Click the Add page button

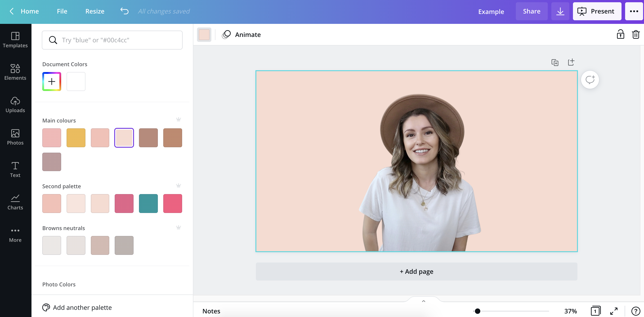coord(416,272)
